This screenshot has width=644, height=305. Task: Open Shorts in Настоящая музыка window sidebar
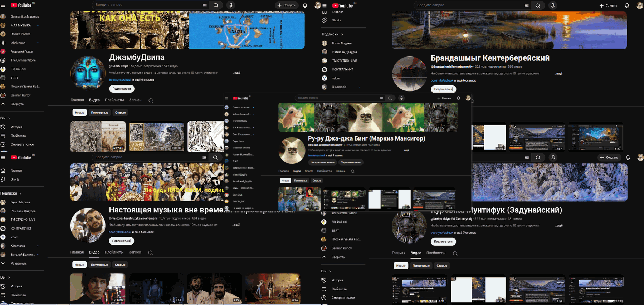[15, 179]
